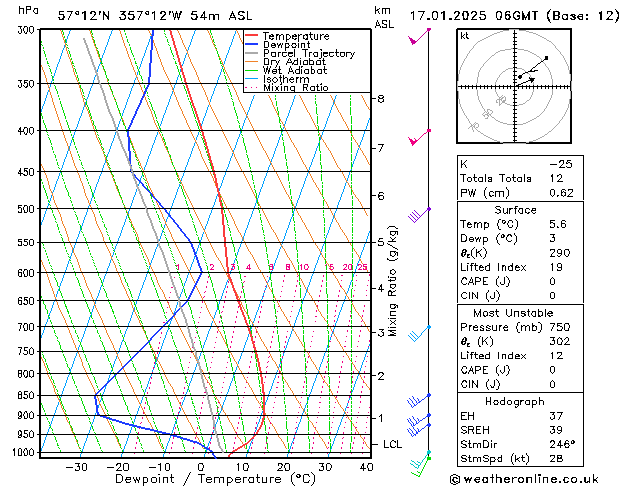Image resolution: width=629 pixels, height=486 pixels.
Task: Click the 'Wet Adiabat' legend entry
Action: click(x=286, y=70)
